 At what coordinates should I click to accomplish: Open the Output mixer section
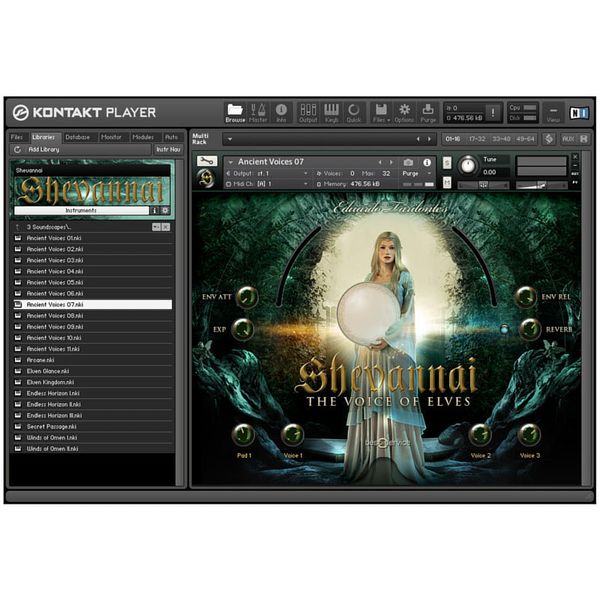308,113
